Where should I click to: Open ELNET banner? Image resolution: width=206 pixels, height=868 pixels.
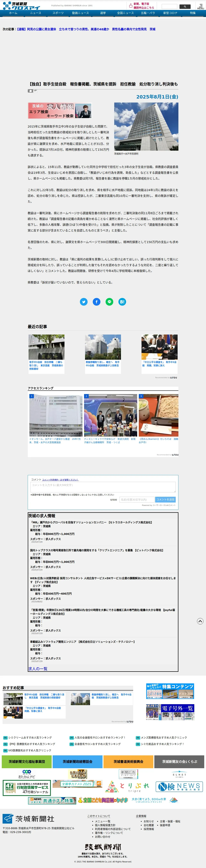tap(179, 774)
